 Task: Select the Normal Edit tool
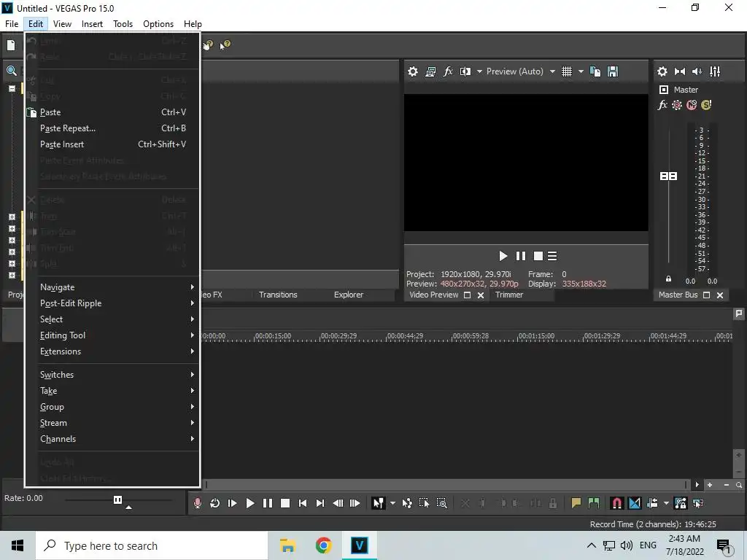pyautogui.click(x=379, y=503)
